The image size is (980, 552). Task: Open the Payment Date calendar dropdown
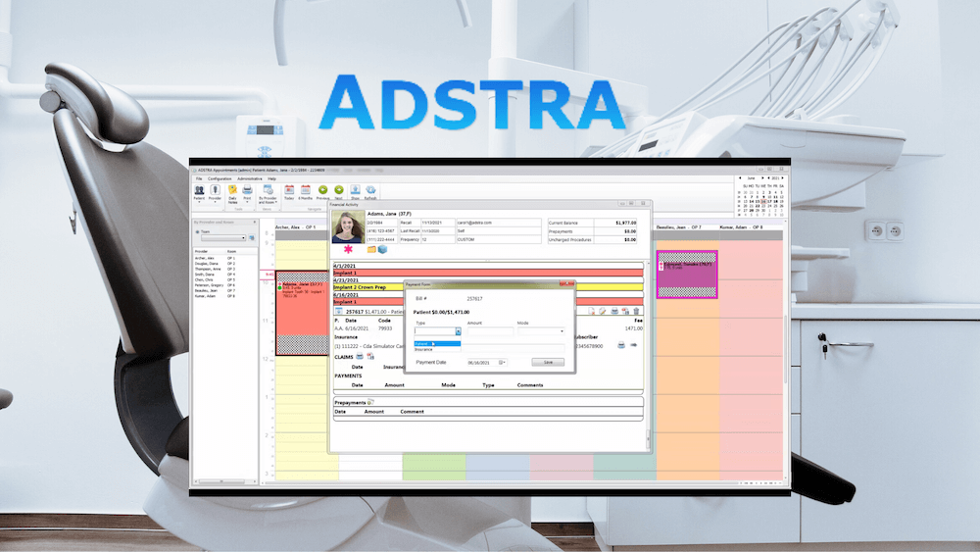(503, 363)
